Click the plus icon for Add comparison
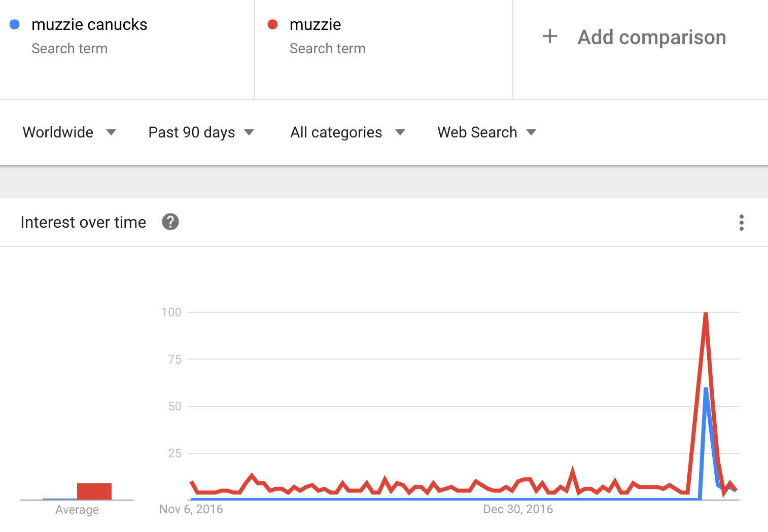Screen dimensions: 768x532 [x=550, y=37]
